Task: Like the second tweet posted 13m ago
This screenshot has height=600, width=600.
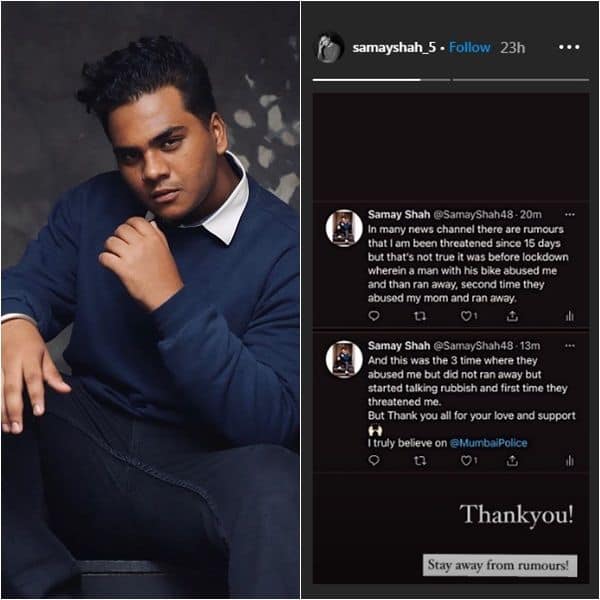Action: coord(468,461)
